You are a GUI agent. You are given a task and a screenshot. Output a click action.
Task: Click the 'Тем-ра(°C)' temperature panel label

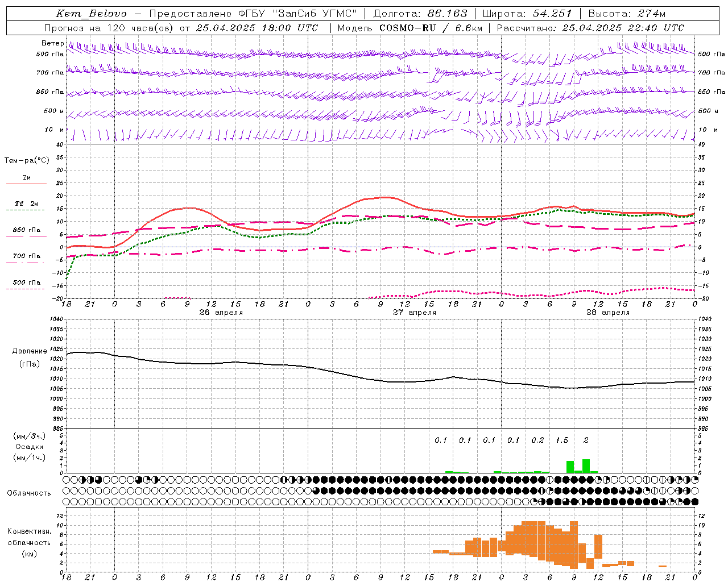pyautogui.click(x=27, y=161)
